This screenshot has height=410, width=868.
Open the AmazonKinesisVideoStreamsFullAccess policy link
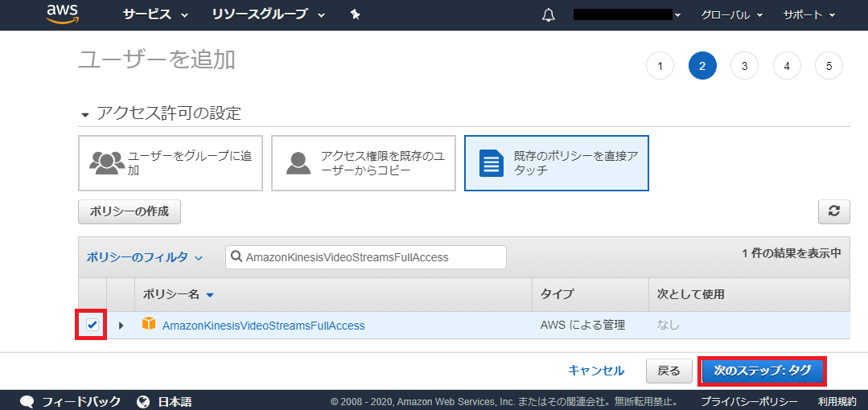click(264, 326)
